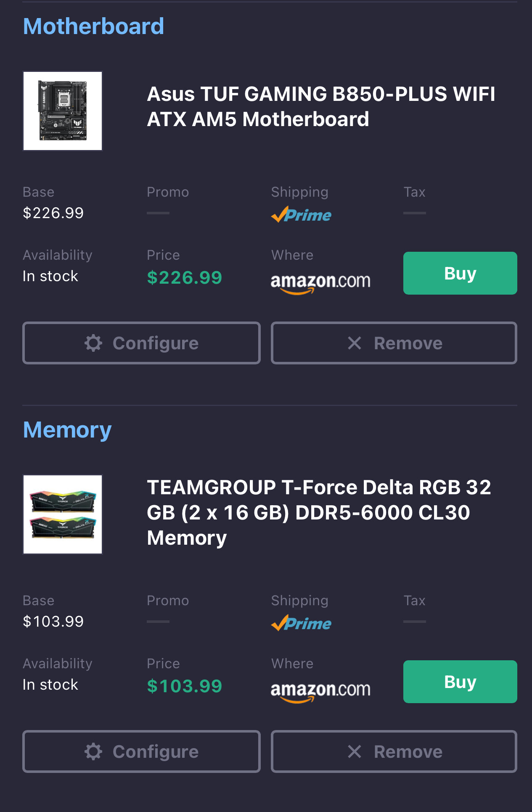Configure the motherboard selection
The image size is (532, 812).
click(x=141, y=343)
